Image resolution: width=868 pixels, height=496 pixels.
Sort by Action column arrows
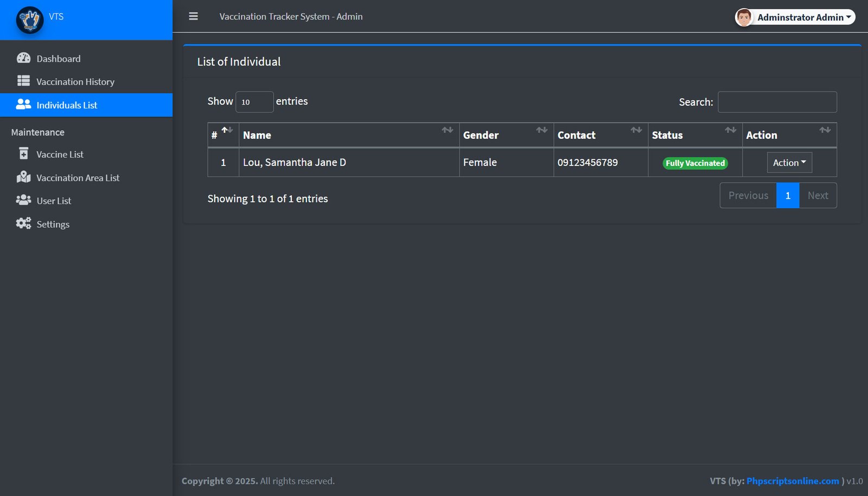point(825,130)
